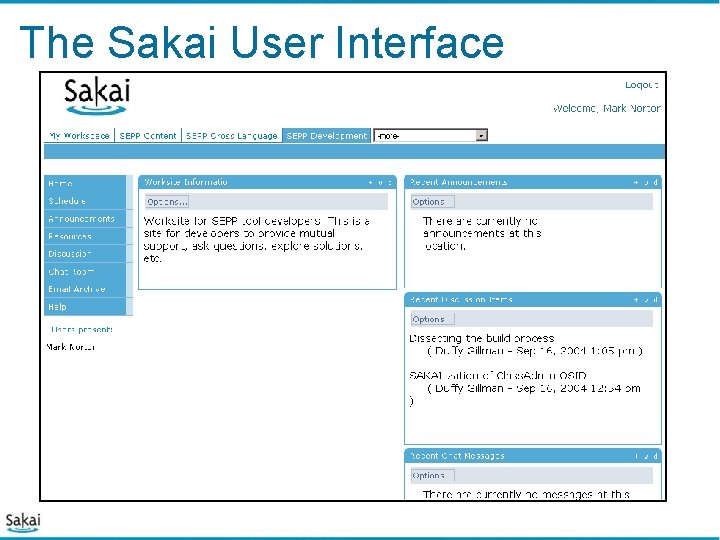Click 'There are currently no announcements' message
This screenshot has width=720, height=540.
[x=482, y=233]
